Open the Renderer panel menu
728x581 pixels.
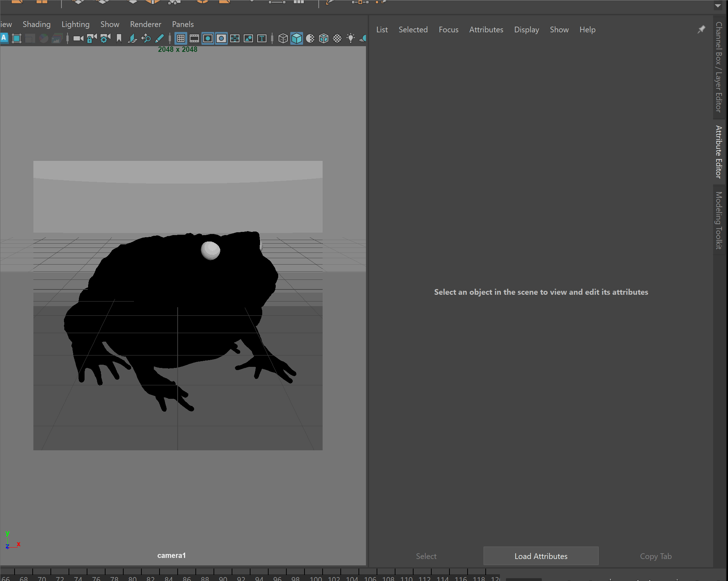145,24
